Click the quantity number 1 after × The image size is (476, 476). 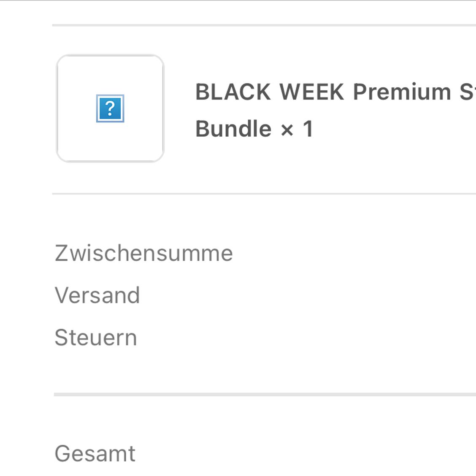pyautogui.click(x=308, y=129)
